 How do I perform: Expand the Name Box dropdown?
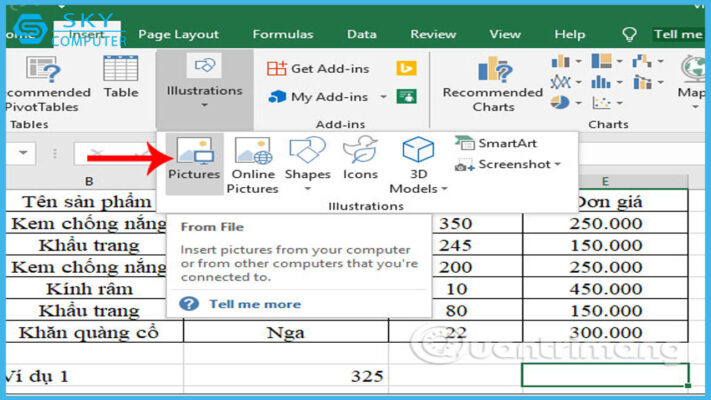23,153
